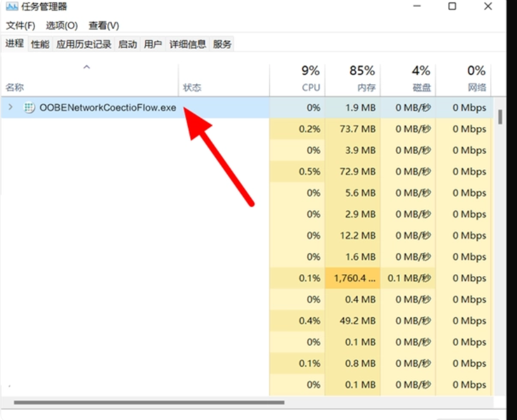Sort by the 85% 内存 column header
This screenshot has width=517, height=420.
(x=352, y=80)
